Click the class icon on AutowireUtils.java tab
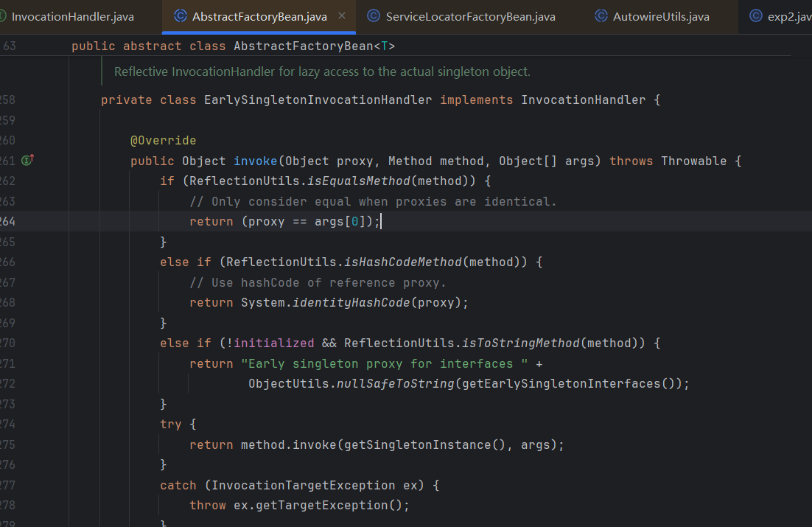 point(601,15)
